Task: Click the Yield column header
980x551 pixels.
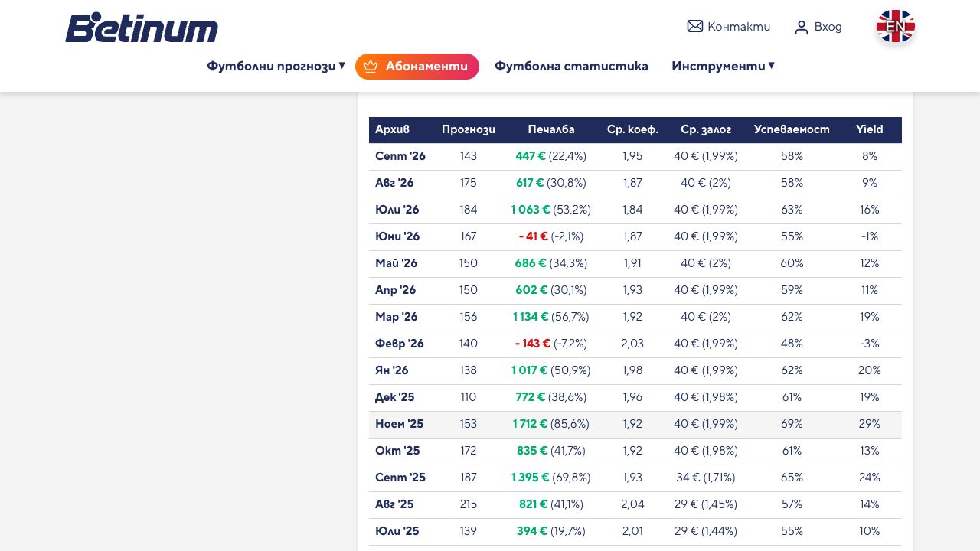Action: 870,130
